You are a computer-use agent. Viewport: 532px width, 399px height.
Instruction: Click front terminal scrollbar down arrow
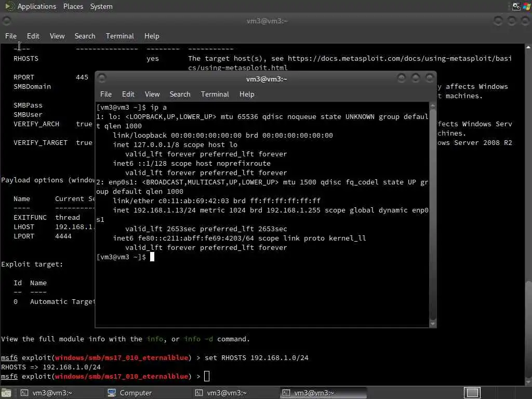(x=433, y=324)
